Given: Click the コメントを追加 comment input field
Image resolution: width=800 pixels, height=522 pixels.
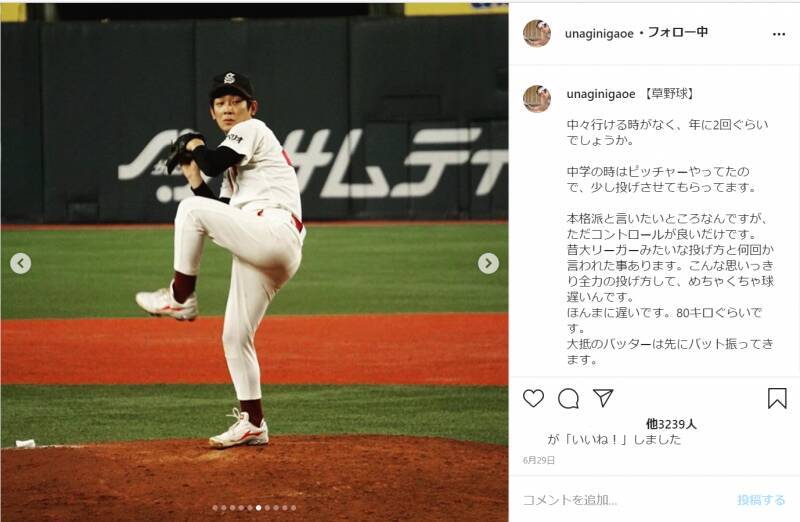Looking at the screenshot, I should (x=625, y=500).
